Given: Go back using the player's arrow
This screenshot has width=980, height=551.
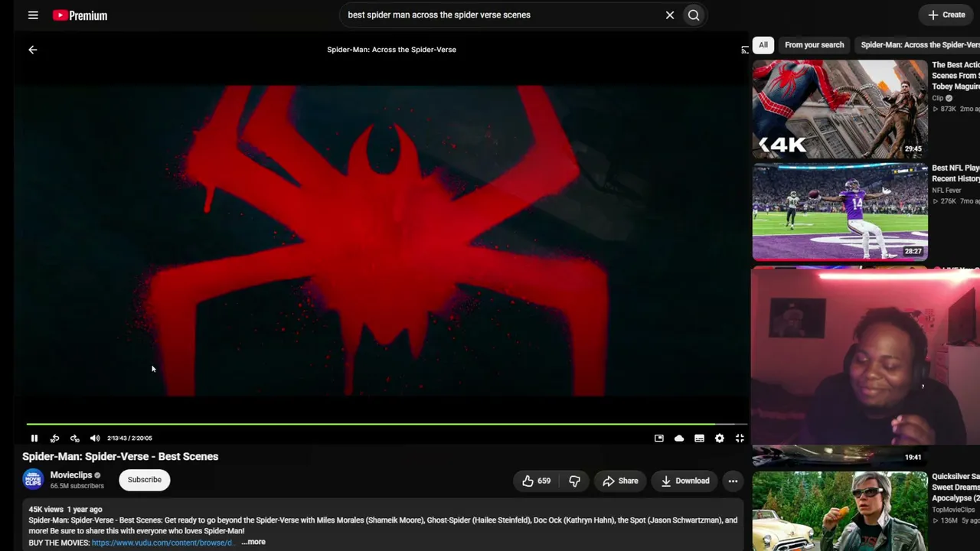Looking at the screenshot, I should tap(33, 50).
